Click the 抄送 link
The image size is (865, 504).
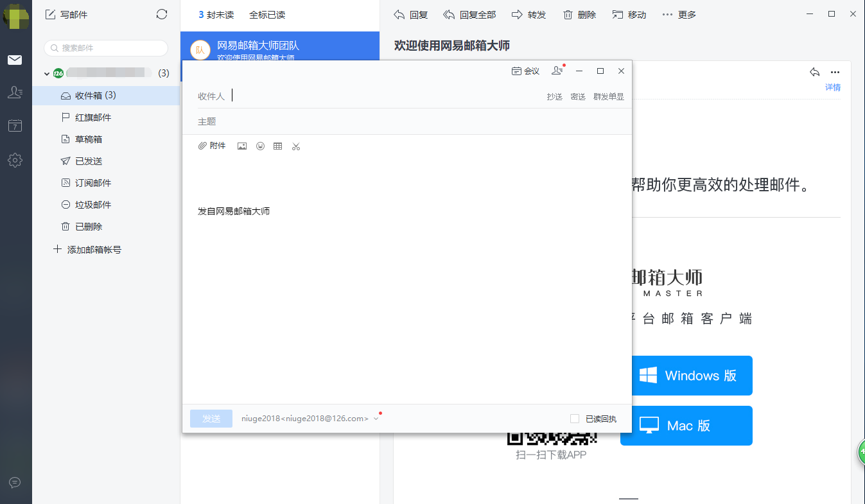click(x=554, y=96)
